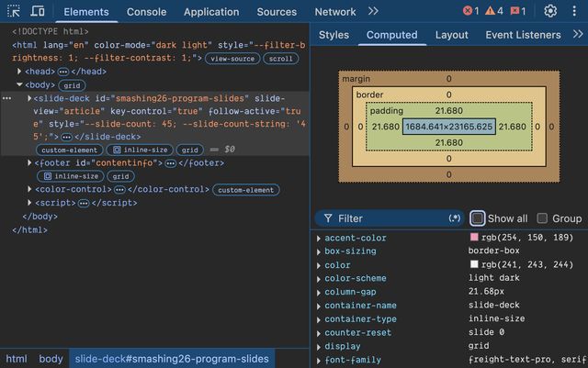This screenshot has width=588, height=368.
Task: Expand the color-control element node
Action: [29, 189]
